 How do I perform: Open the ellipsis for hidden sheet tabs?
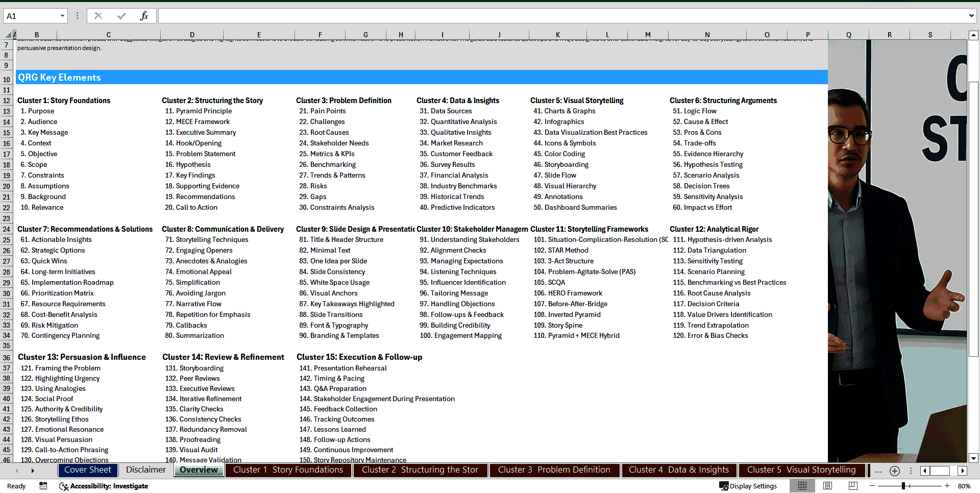click(878, 470)
